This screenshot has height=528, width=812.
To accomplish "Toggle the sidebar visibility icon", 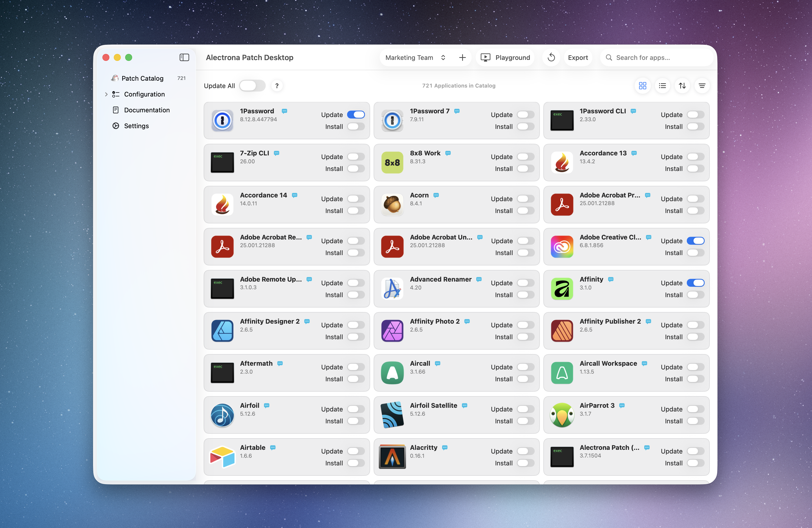I will pos(184,57).
